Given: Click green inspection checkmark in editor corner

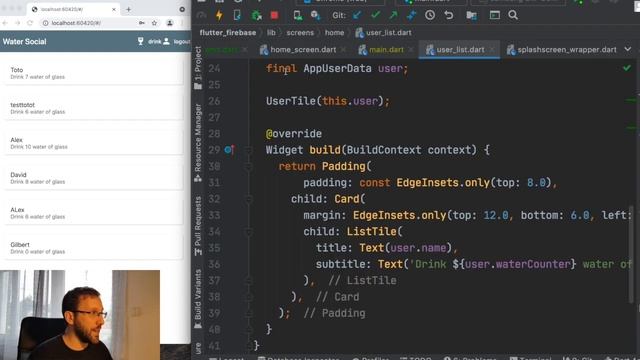Looking at the screenshot, I should point(627,68).
